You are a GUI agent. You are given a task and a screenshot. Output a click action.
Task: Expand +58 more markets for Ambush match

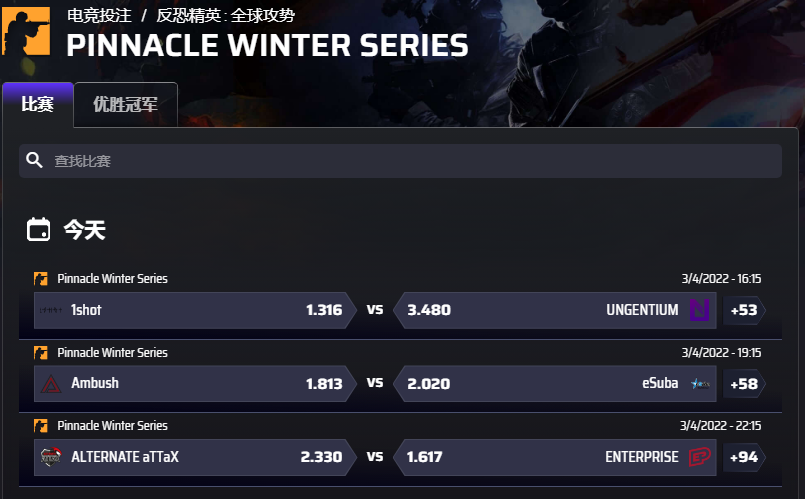pos(744,383)
